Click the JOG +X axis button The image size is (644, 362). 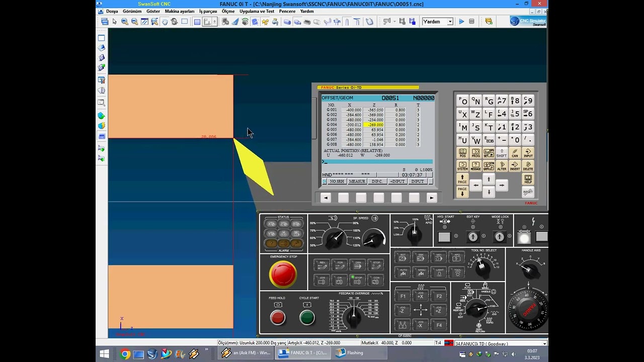pos(421,296)
